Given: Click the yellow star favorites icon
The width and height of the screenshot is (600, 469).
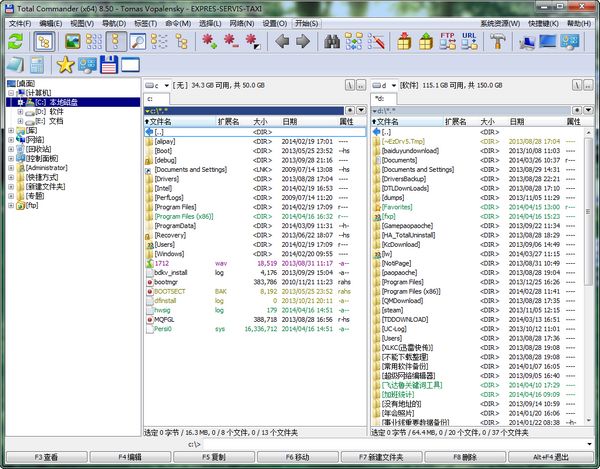Looking at the screenshot, I should [65, 65].
